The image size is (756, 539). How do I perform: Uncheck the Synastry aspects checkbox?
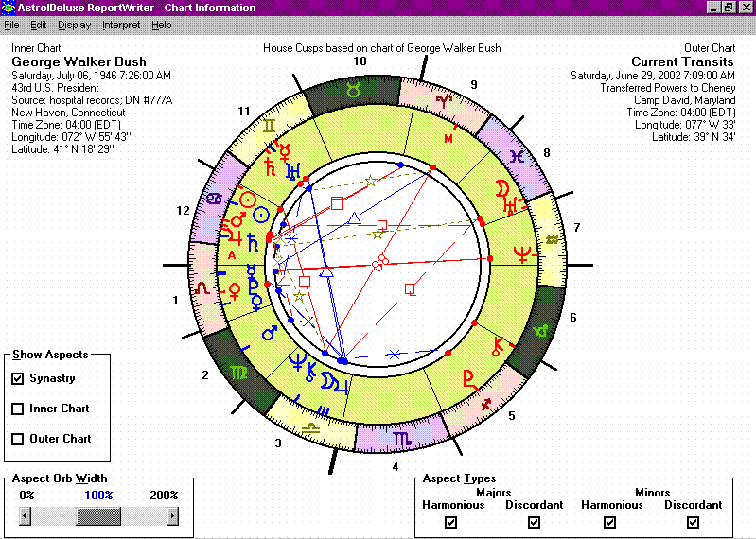tap(17, 378)
